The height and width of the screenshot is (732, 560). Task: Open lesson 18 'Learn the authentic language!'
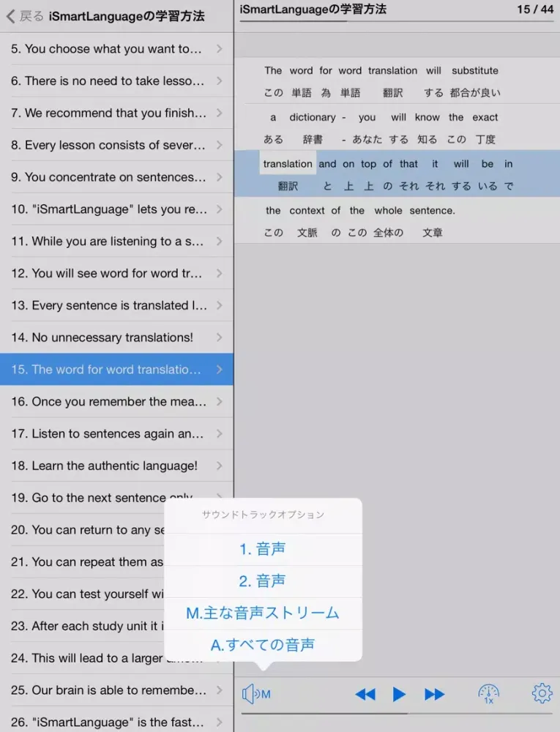click(116, 466)
